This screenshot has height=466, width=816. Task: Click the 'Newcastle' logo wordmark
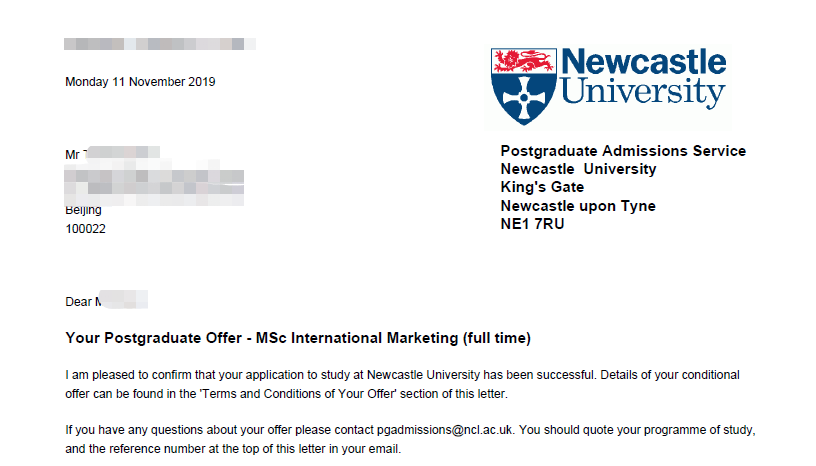click(x=644, y=61)
